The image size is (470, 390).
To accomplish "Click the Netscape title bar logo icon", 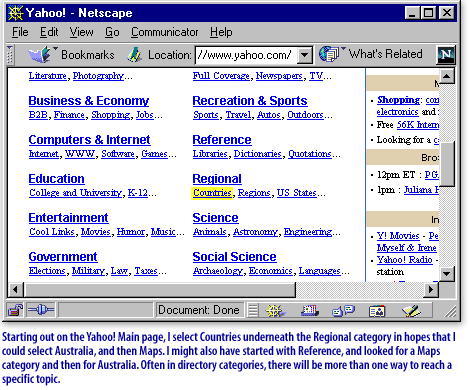I will coord(16,13).
